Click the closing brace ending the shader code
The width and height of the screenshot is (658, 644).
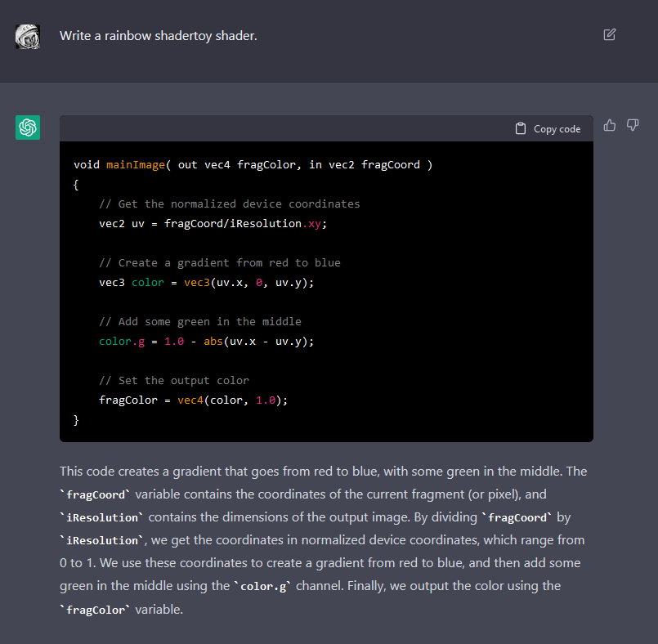[77, 420]
